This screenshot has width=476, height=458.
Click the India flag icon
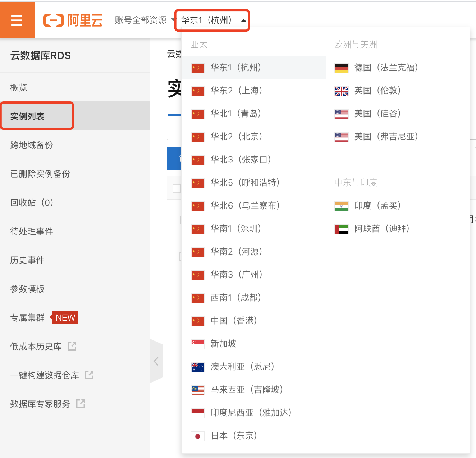click(342, 206)
